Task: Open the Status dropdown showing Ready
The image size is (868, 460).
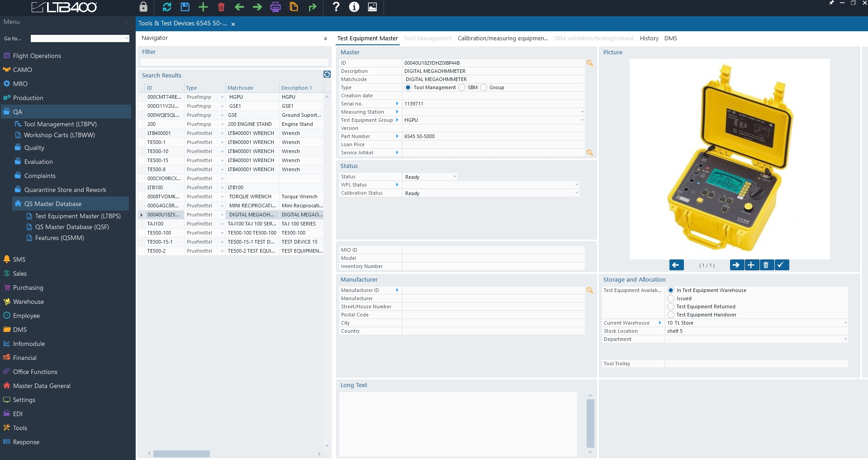Action: [x=455, y=177]
